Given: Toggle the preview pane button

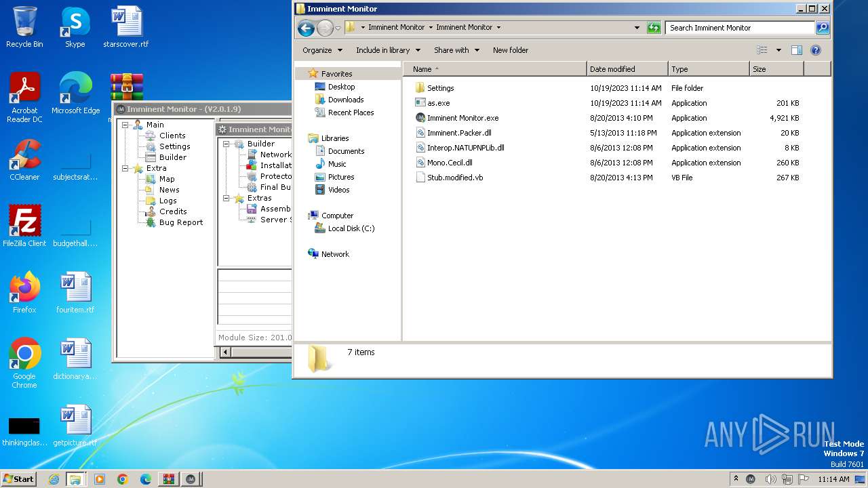Looking at the screenshot, I should [x=797, y=50].
